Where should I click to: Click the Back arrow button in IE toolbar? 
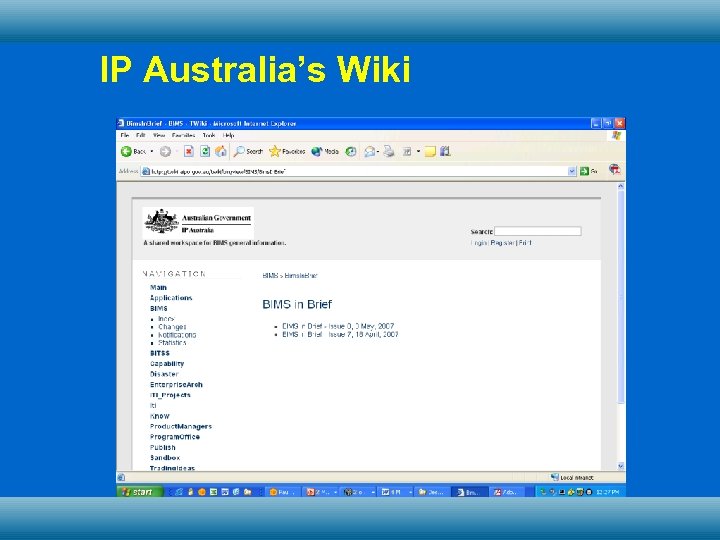(126, 152)
